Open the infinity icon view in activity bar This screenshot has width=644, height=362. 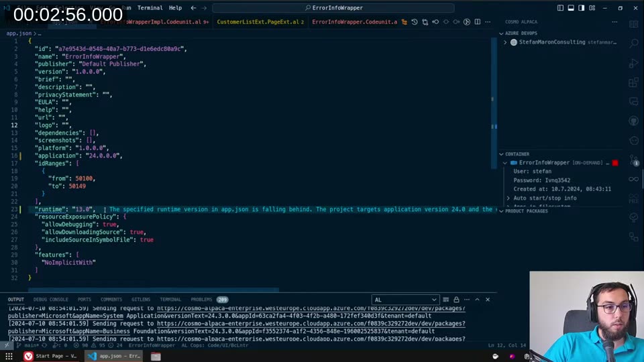point(634,180)
